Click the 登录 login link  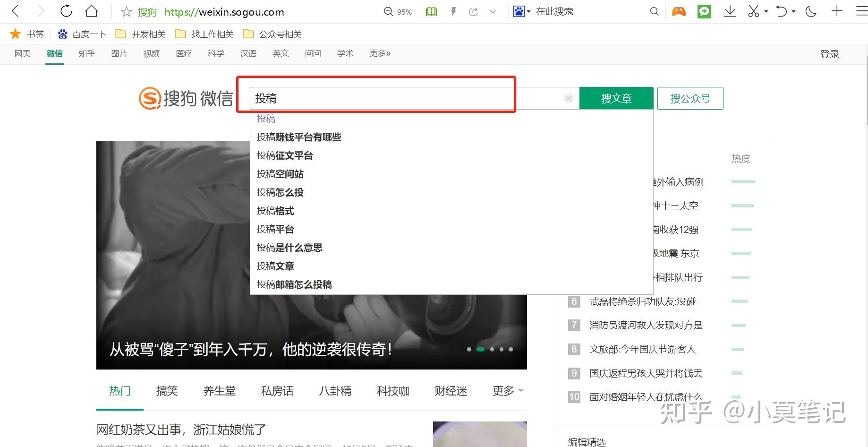(829, 54)
